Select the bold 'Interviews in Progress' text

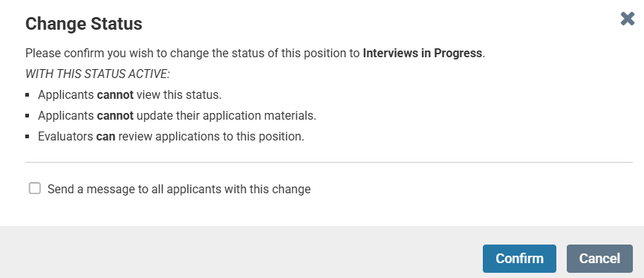click(422, 54)
